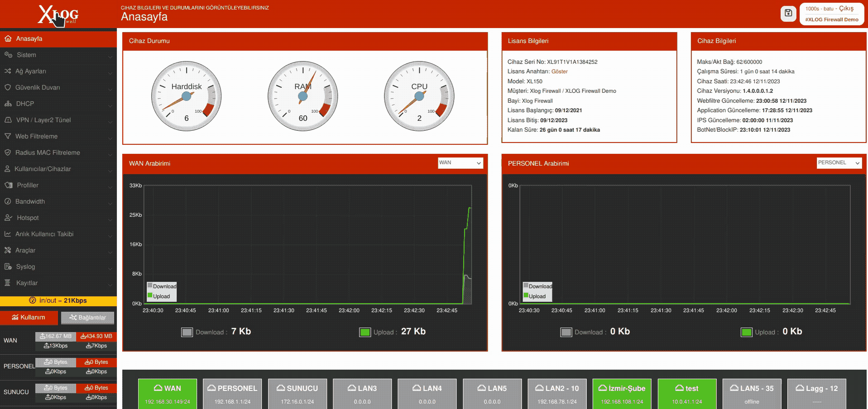This screenshot has height=409, width=868.
Task: Click WAN upload total 162.67 MB
Action: tap(56, 336)
